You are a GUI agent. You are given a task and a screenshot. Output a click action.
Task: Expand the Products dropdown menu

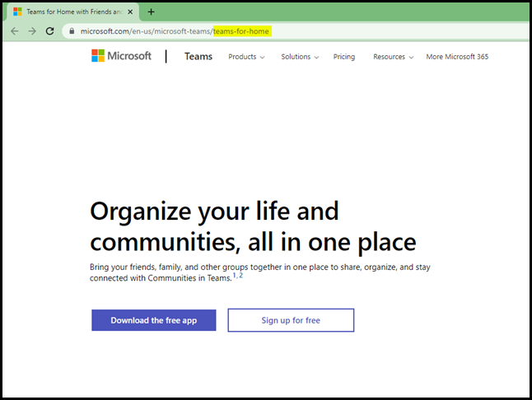246,57
